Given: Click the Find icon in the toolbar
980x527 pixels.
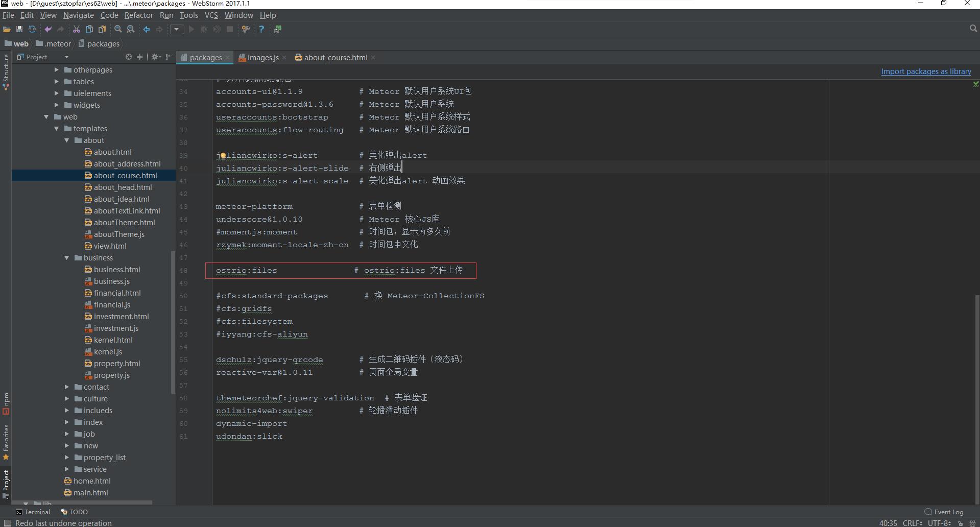Looking at the screenshot, I should point(117,29).
